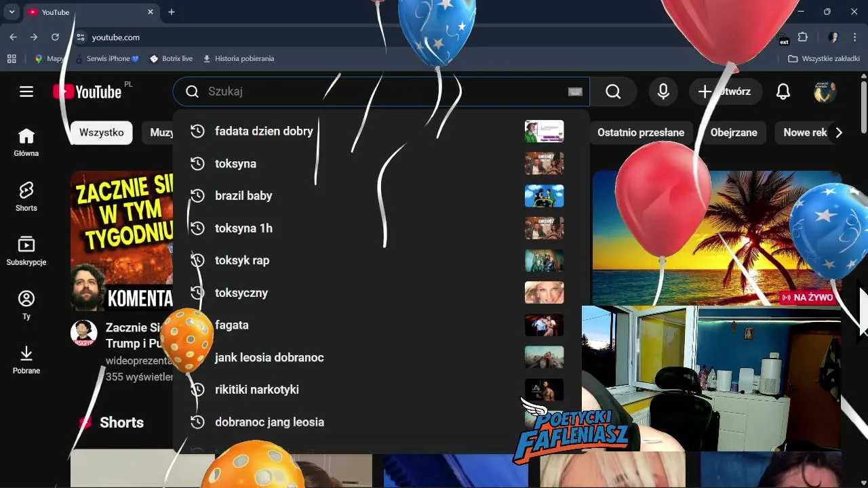The image size is (868, 488).
Task: Open the Mapy bookmark
Action: [x=49, y=59]
